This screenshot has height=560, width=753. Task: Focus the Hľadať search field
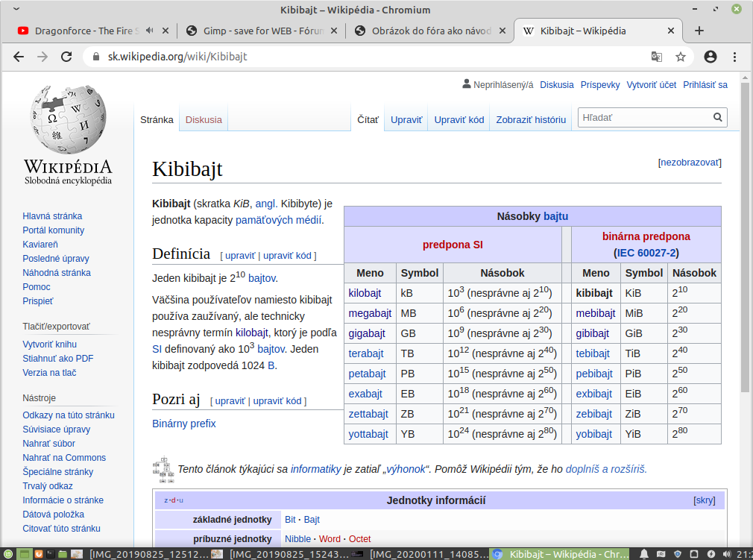pyautogui.click(x=641, y=118)
